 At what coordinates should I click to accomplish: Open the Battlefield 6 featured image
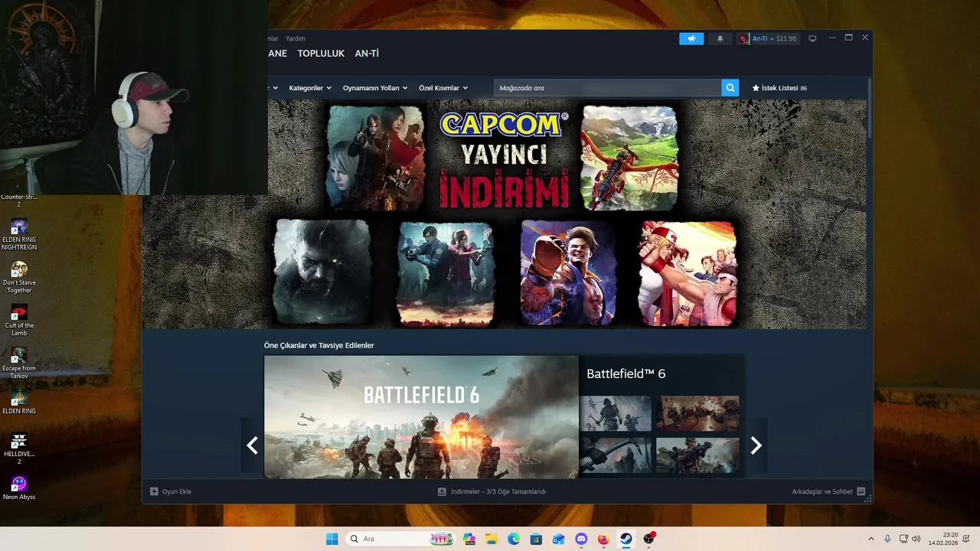click(x=421, y=417)
